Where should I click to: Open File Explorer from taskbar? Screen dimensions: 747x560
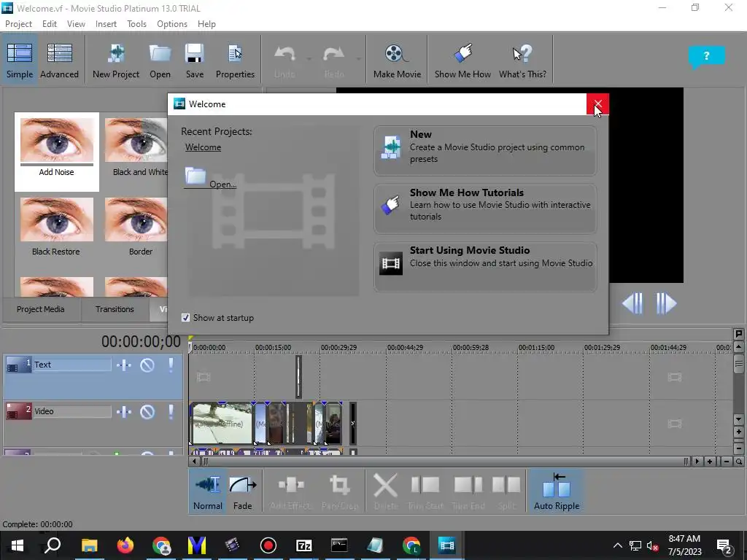(x=89, y=545)
